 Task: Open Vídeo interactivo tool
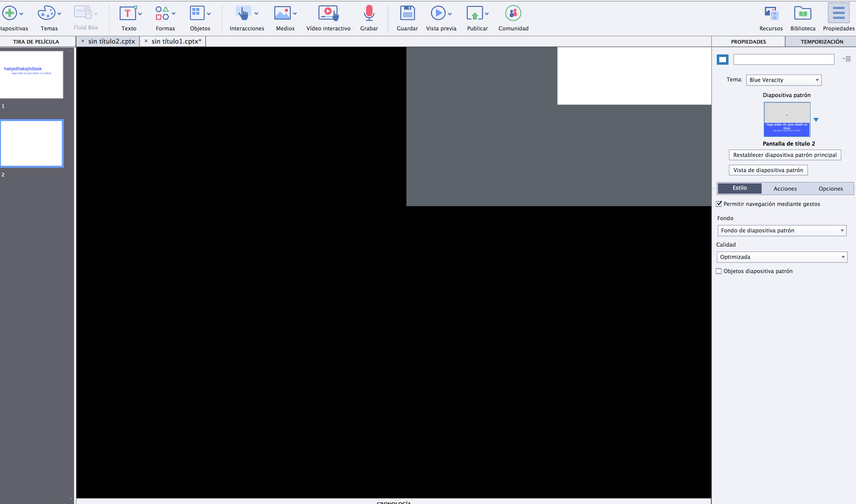point(328,13)
